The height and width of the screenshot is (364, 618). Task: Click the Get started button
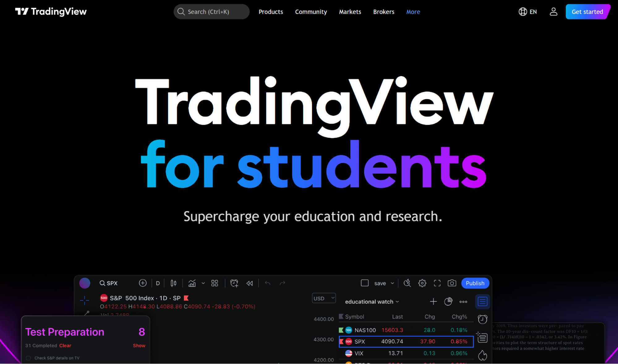pos(587,12)
